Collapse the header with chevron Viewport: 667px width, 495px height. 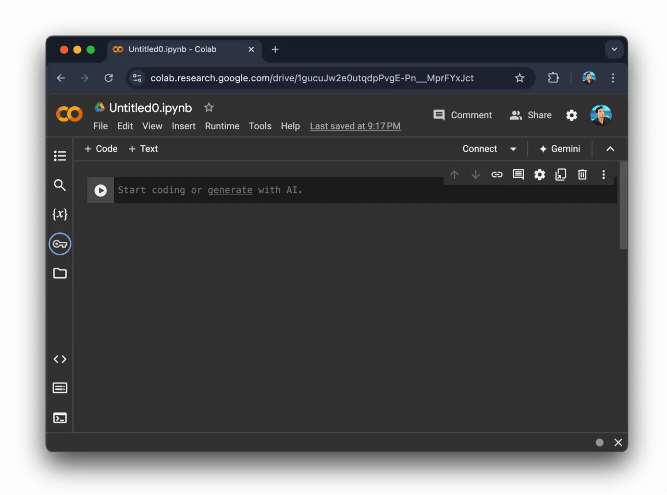coord(610,149)
